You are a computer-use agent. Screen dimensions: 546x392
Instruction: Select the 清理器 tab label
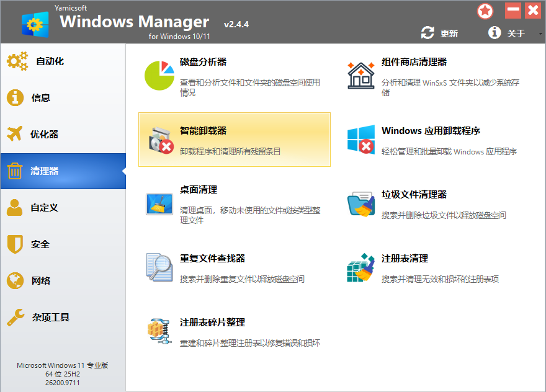click(44, 171)
